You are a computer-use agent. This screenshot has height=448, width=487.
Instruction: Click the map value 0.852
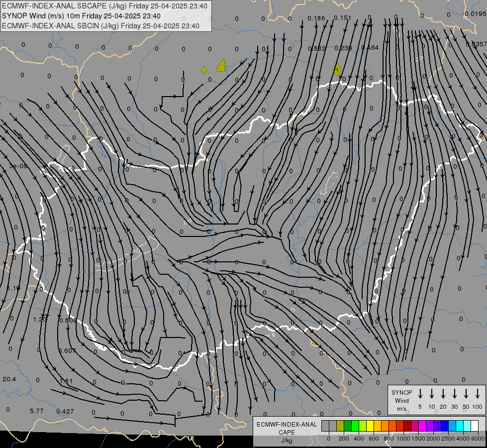pyautogui.click(x=317, y=48)
